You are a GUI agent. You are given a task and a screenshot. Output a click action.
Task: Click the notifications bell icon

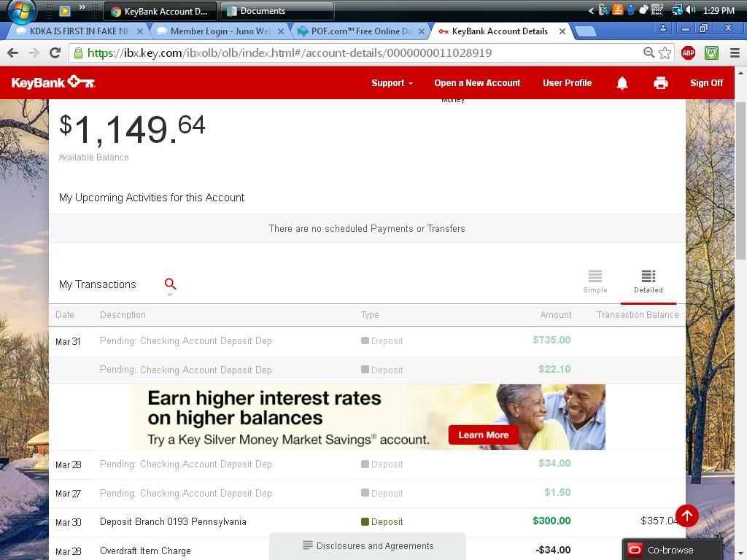pos(622,83)
